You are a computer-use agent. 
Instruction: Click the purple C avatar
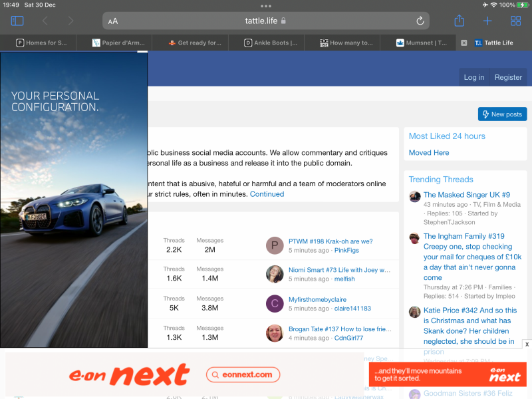(275, 304)
